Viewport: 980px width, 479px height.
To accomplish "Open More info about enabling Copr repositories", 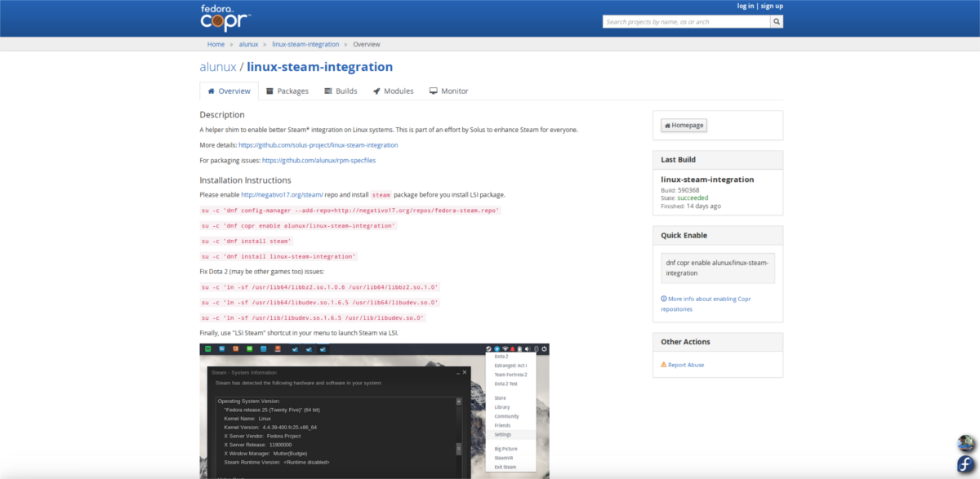I will click(x=706, y=304).
